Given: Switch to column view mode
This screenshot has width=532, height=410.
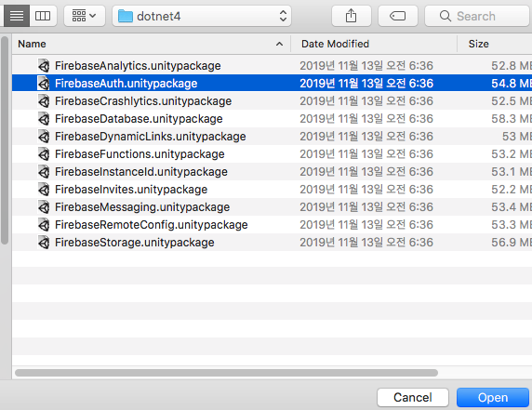Looking at the screenshot, I should pyautogui.click(x=43, y=16).
